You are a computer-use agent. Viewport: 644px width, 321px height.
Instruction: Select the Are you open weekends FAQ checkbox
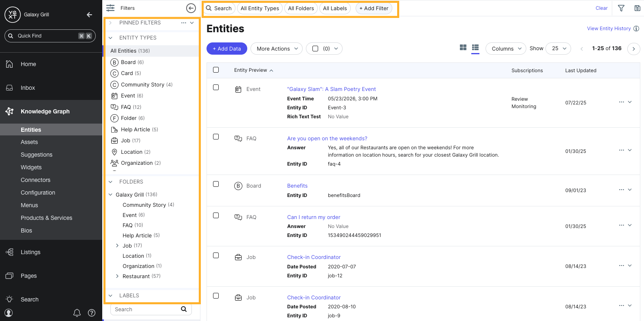coord(216,137)
